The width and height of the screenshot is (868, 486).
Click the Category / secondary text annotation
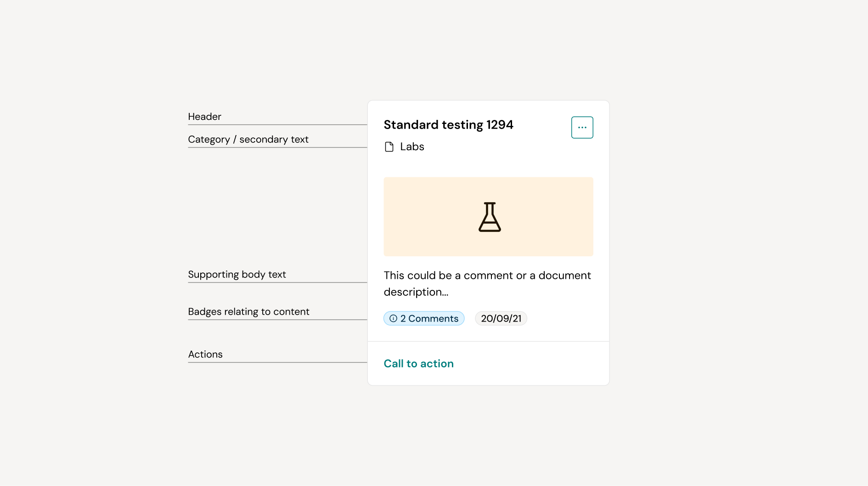(248, 139)
